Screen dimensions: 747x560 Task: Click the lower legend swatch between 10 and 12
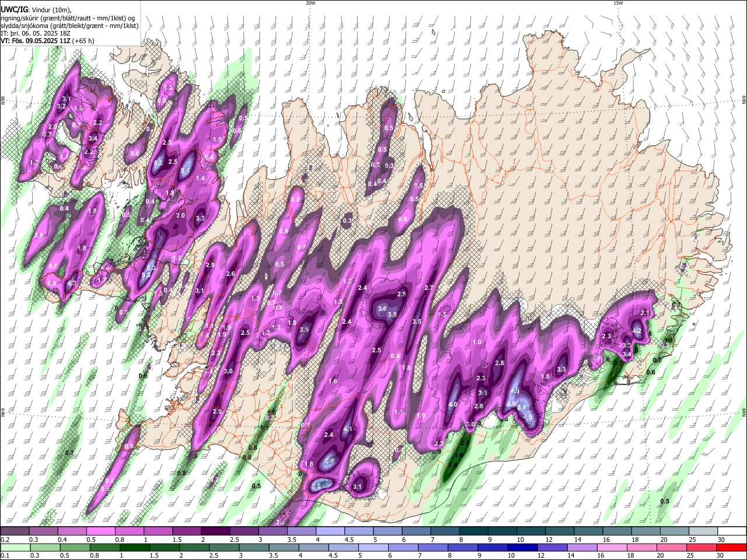click(x=523, y=547)
